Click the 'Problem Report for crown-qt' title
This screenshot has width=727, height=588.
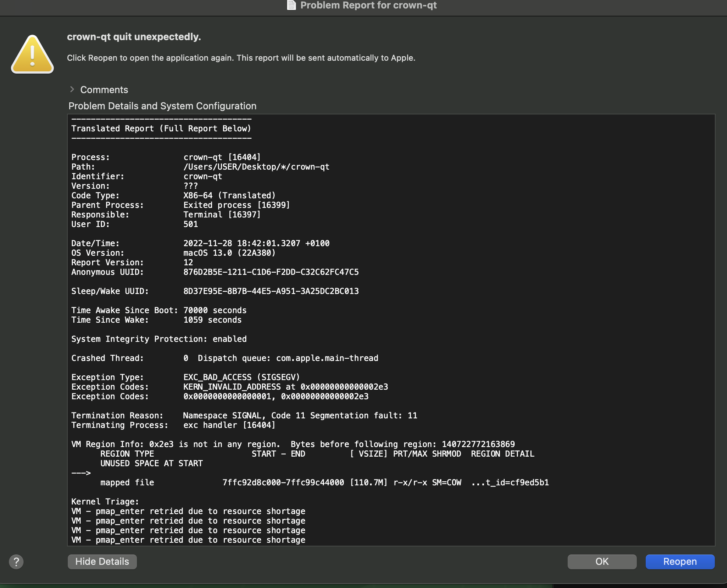pyautogui.click(x=368, y=5)
